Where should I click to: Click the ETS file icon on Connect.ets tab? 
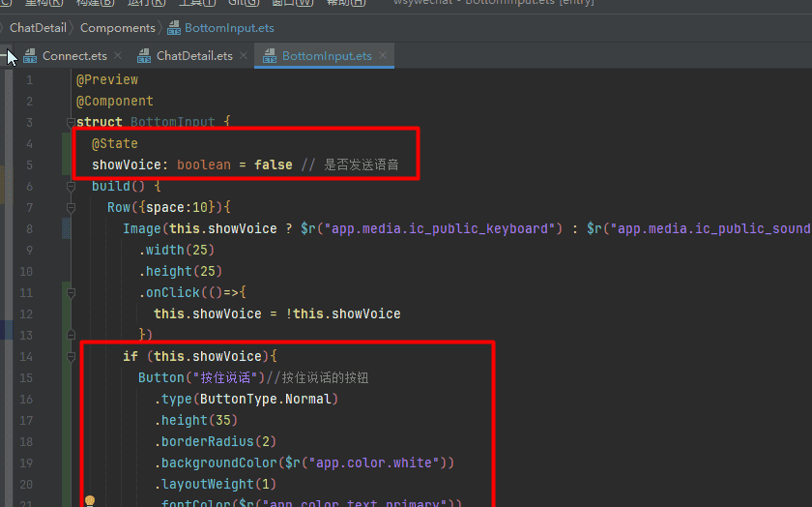tap(29, 56)
